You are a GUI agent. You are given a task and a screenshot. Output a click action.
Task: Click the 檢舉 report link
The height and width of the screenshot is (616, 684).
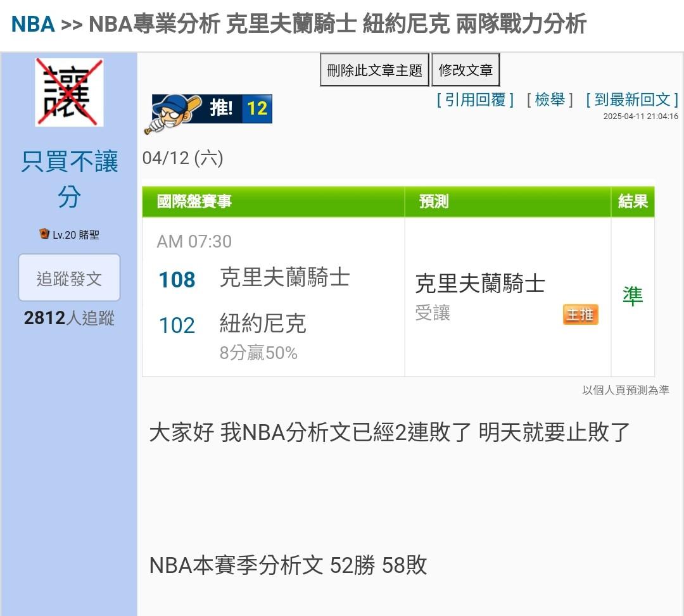[550, 100]
